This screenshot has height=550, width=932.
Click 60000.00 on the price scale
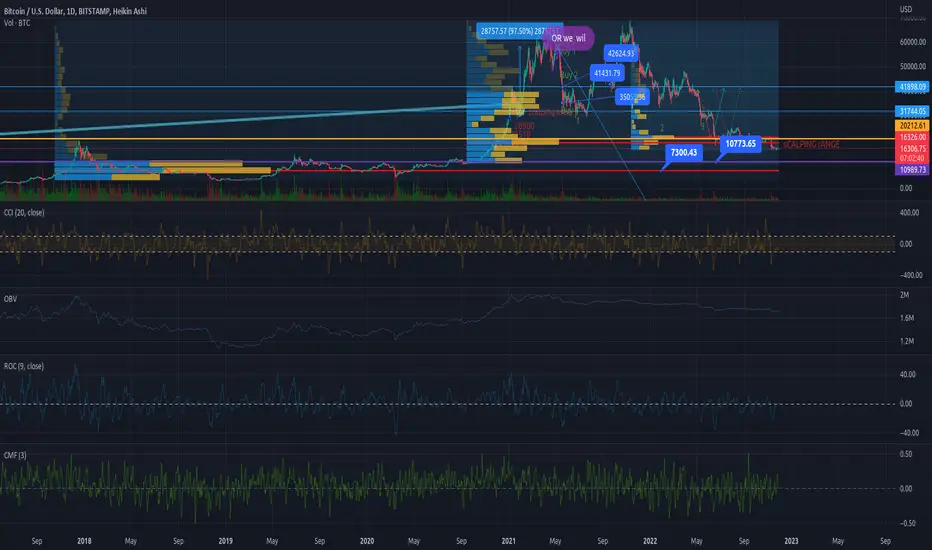pos(913,42)
